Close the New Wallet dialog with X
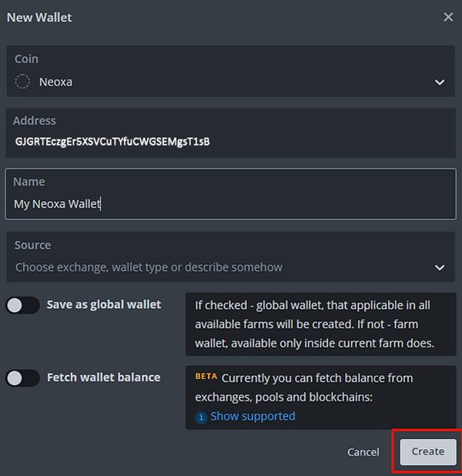Screen dimensions: 462x476 tap(448, 17)
